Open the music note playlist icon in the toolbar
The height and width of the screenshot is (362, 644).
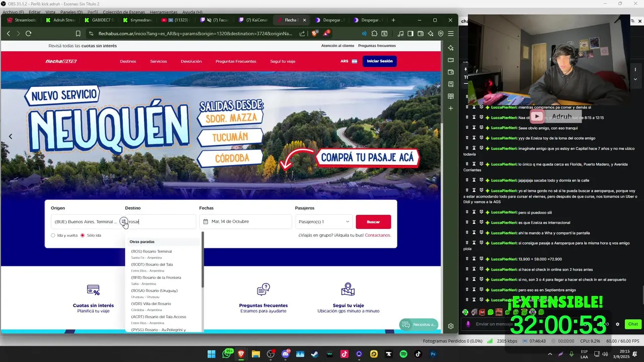pos(400,34)
